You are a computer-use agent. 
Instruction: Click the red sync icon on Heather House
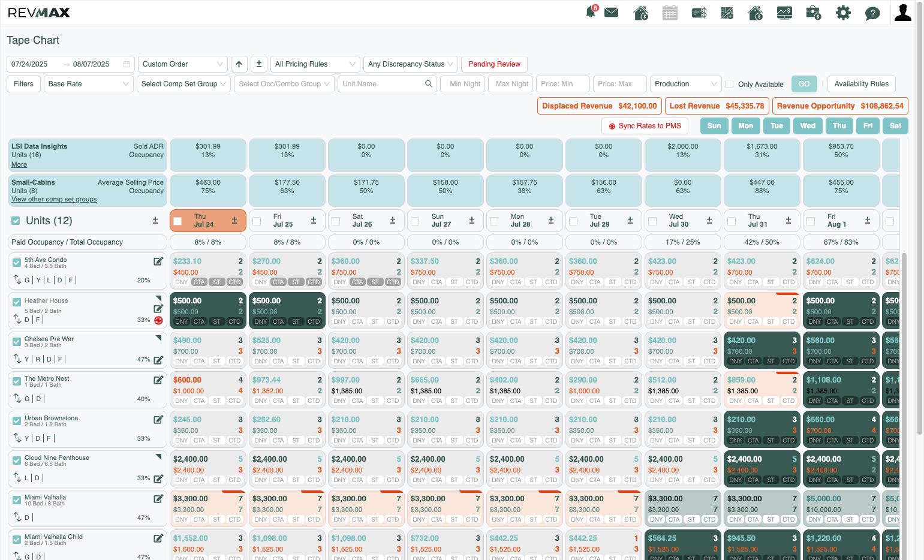pyautogui.click(x=158, y=320)
